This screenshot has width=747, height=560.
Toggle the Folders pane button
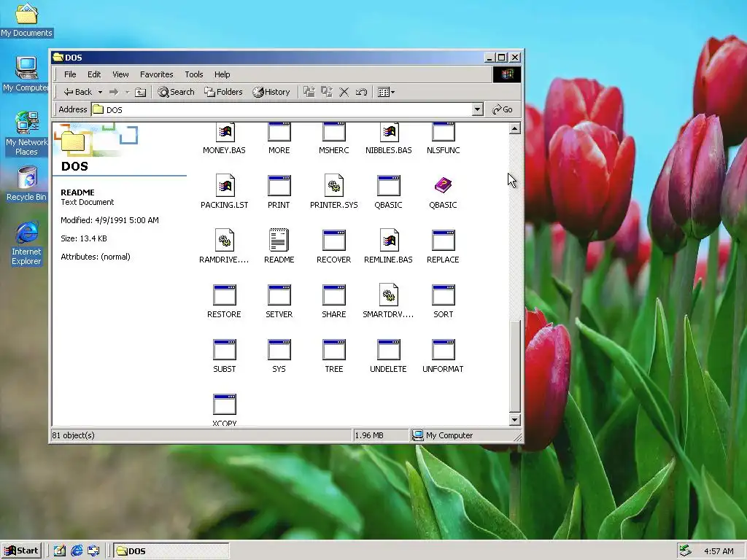[x=223, y=92]
